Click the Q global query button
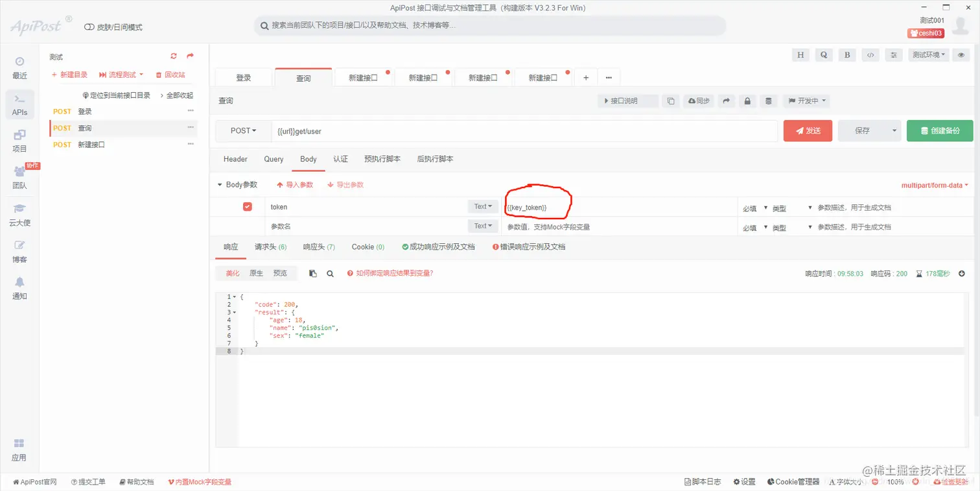Screen dimensions: 980x491 (x=824, y=55)
